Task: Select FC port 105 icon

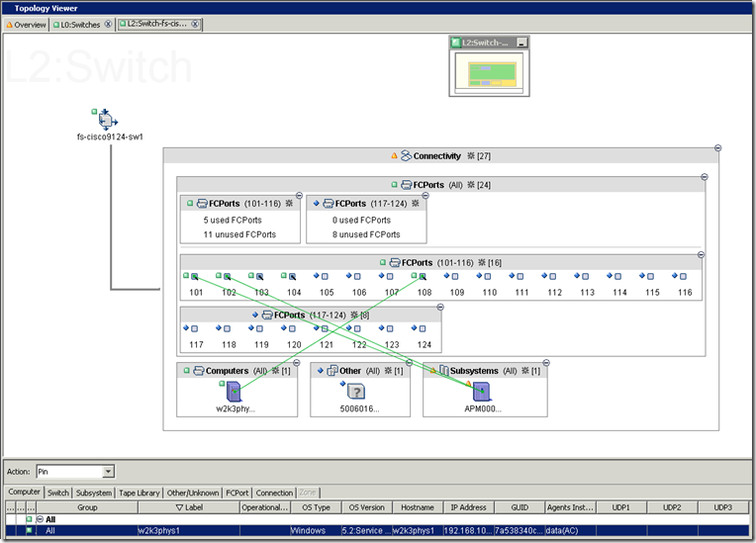Action: 325,277
